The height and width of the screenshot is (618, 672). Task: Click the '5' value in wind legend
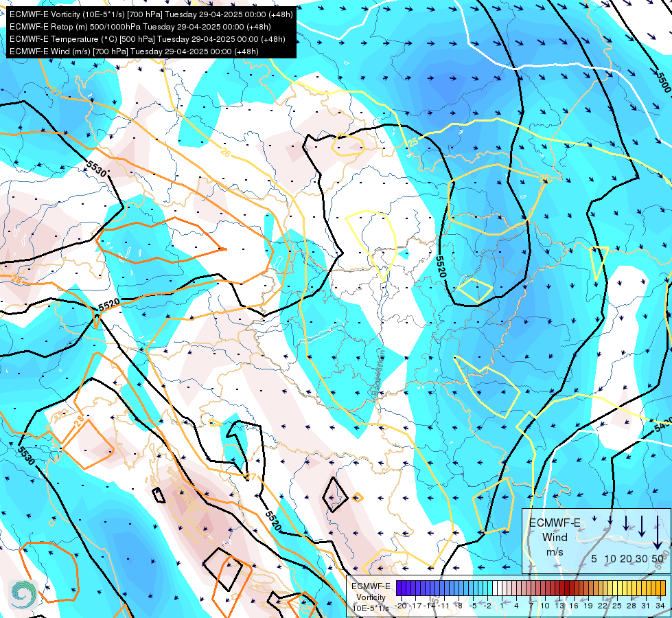pos(594,558)
